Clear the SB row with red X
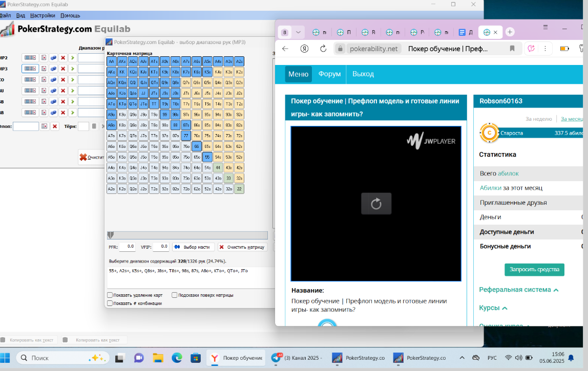This screenshot has height=371, width=588. [x=63, y=101]
